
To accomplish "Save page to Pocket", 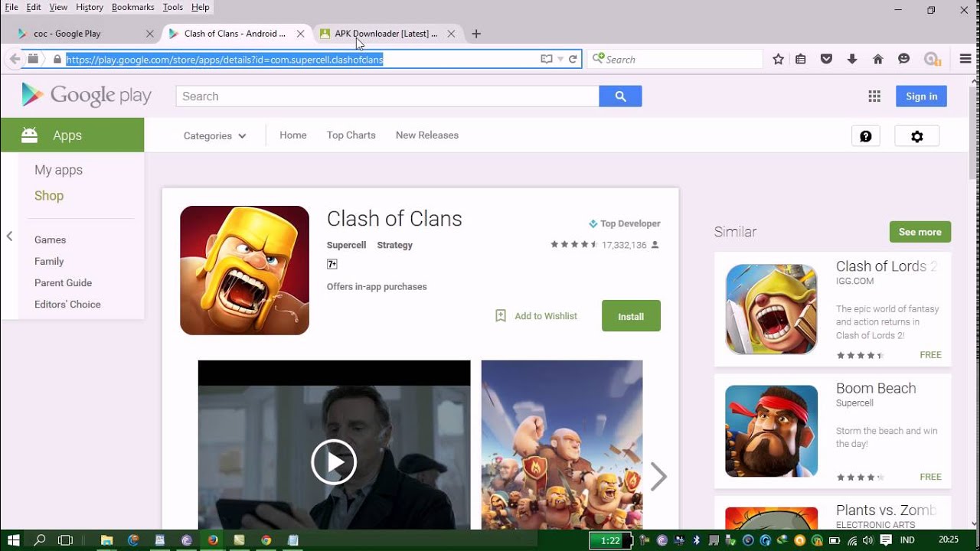I will tap(826, 59).
